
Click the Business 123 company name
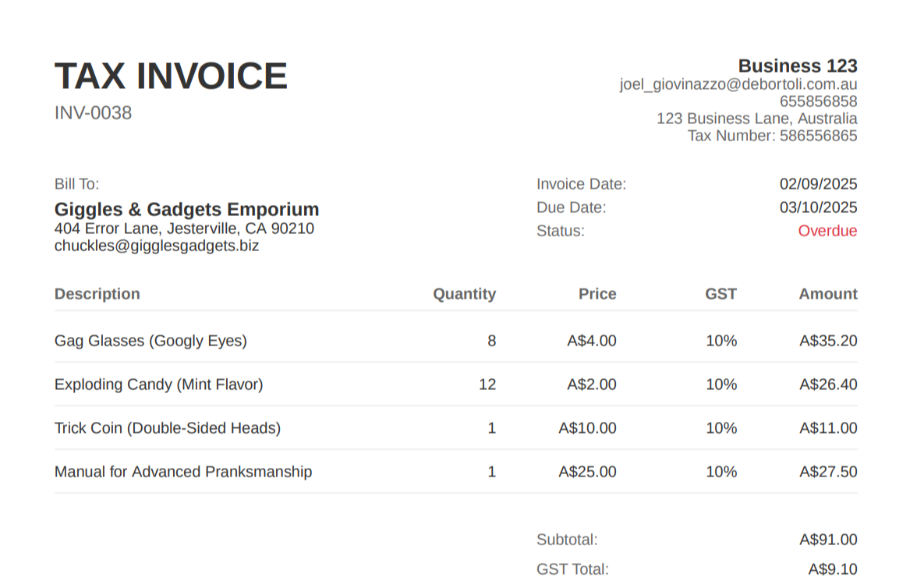pos(797,66)
